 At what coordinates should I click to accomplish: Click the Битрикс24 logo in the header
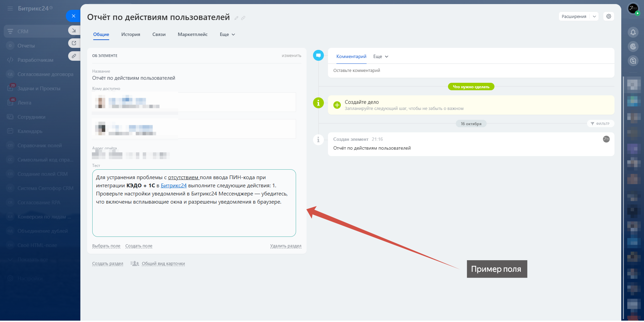pyautogui.click(x=35, y=8)
